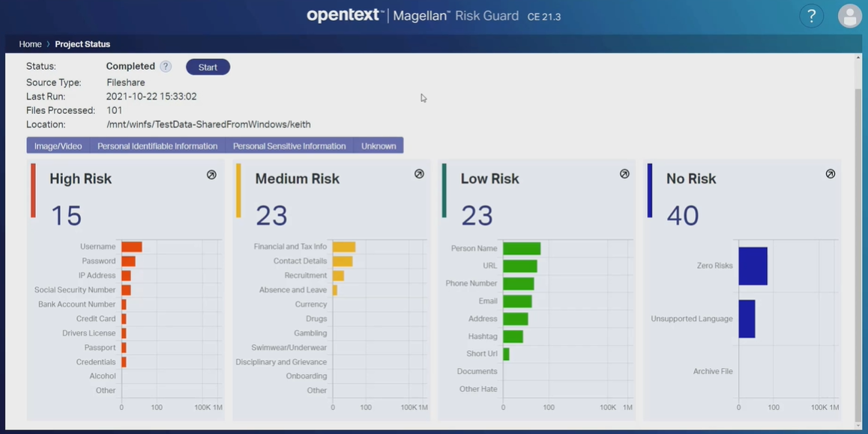Click the Other Hate label
The height and width of the screenshot is (434, 868).
click(x=478, y=389)
